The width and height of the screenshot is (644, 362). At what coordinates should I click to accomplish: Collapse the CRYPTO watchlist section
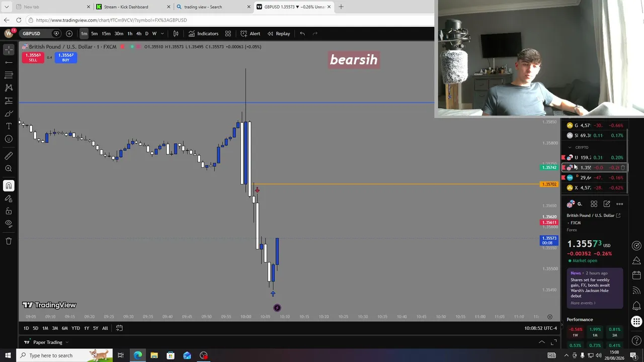570,147
